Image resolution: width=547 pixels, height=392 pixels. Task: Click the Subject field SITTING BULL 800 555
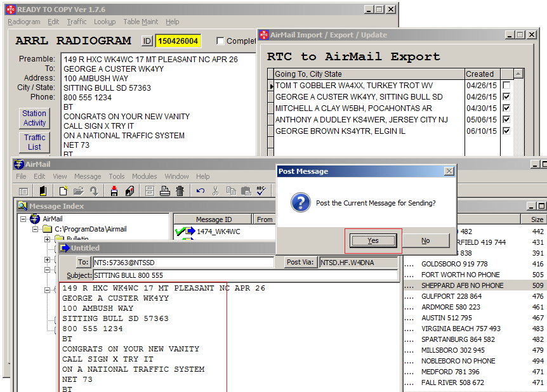(x=246, y=275)
